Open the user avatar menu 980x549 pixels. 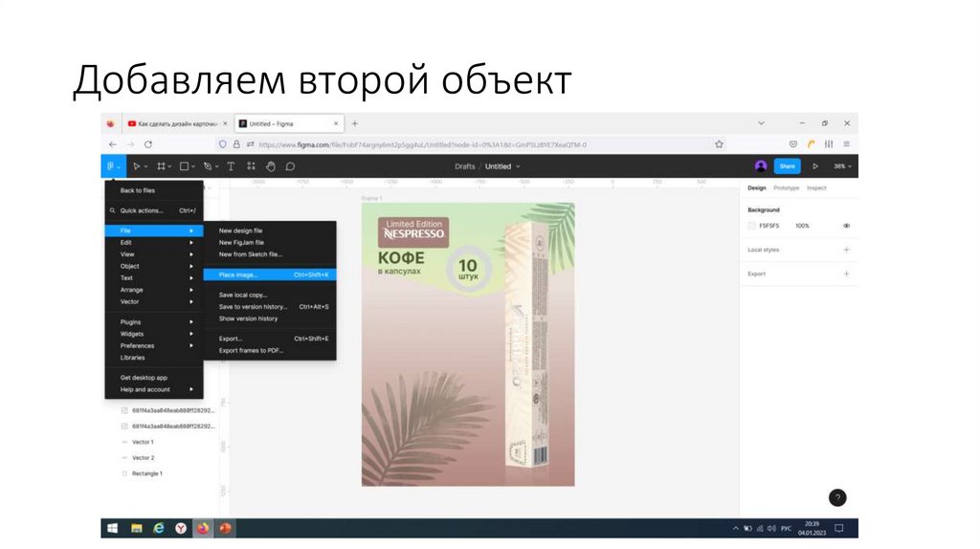(761, 166)
